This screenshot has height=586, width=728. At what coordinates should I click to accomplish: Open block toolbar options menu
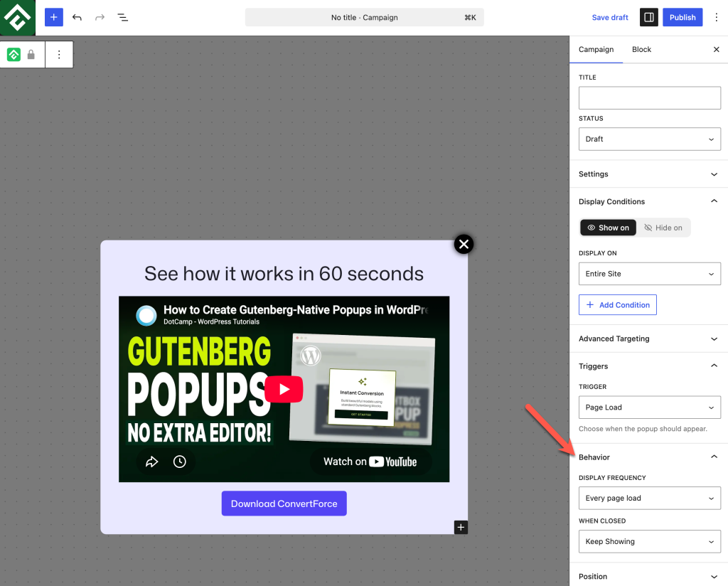59,55
